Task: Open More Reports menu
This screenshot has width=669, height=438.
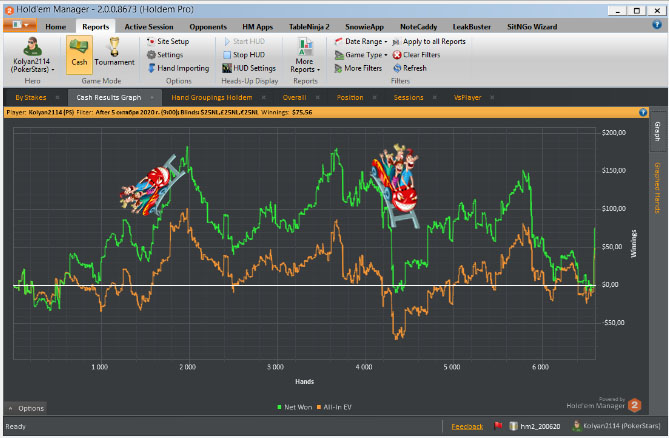Action: (x=305, y=55)
